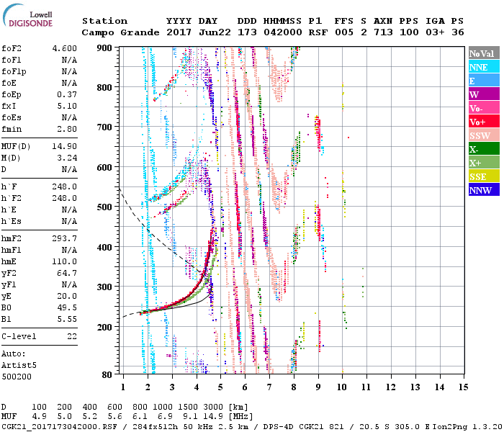
Task: Select the C-level value 22
Action: 72,336
